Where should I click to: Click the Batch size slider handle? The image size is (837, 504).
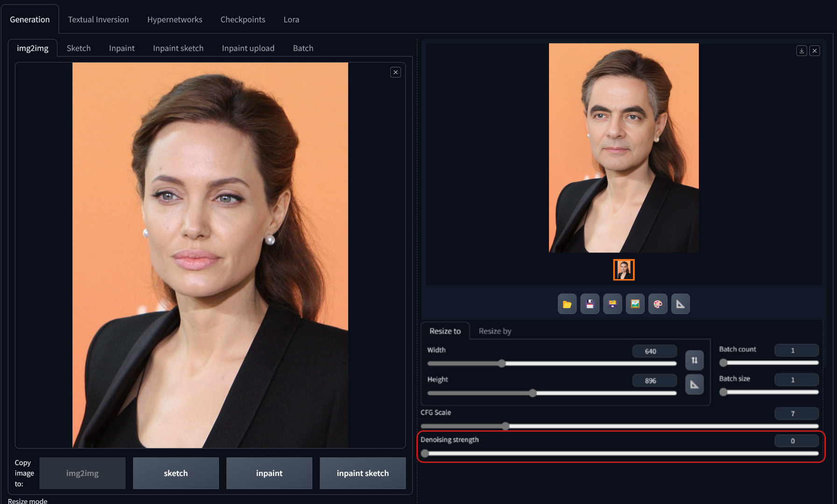tap(723, 392)
